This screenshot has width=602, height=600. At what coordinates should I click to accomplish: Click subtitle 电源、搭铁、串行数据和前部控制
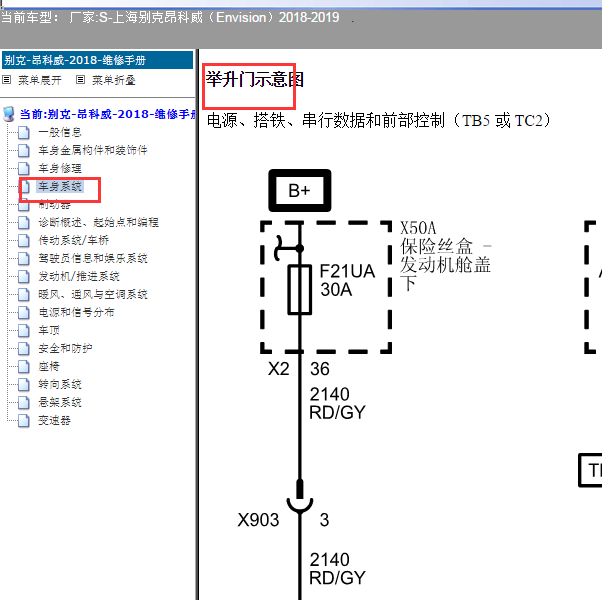pyautogui.click(x=379, y=121)
